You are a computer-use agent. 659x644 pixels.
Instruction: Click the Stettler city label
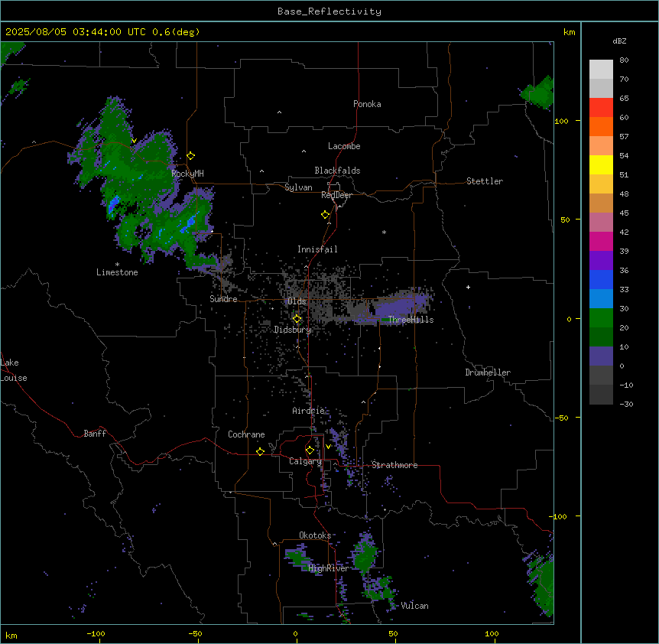click(x=485, y=181)
